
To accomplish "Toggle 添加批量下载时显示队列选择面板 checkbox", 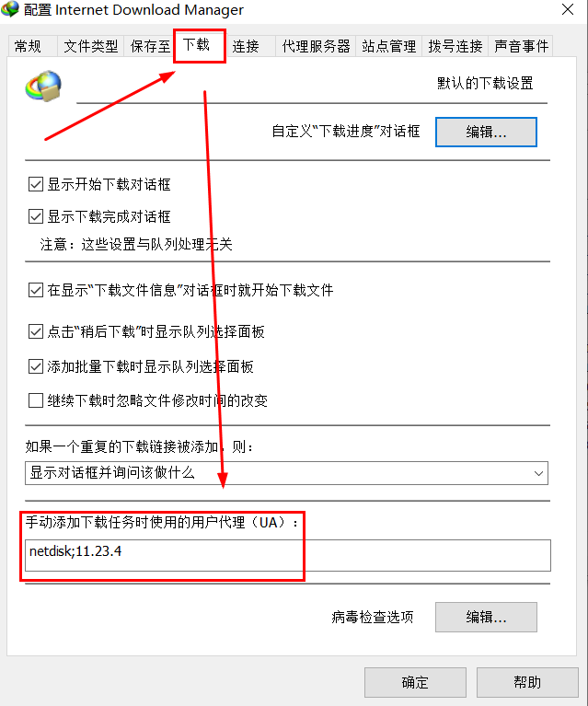I will (36, 366).
